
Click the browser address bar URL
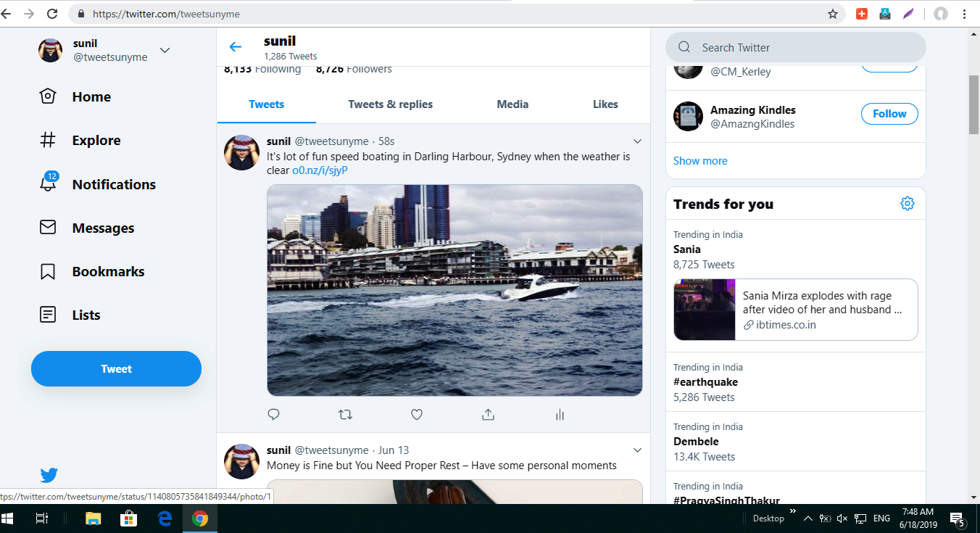point(167,14)
